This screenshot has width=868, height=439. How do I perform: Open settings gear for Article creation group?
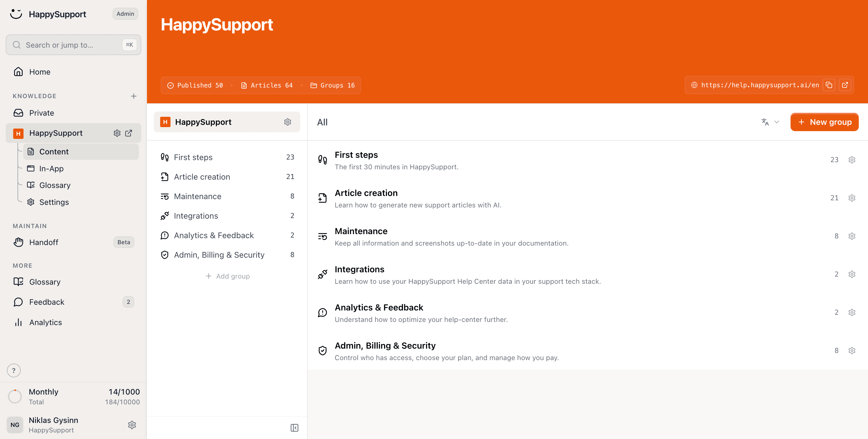(852, 198)
